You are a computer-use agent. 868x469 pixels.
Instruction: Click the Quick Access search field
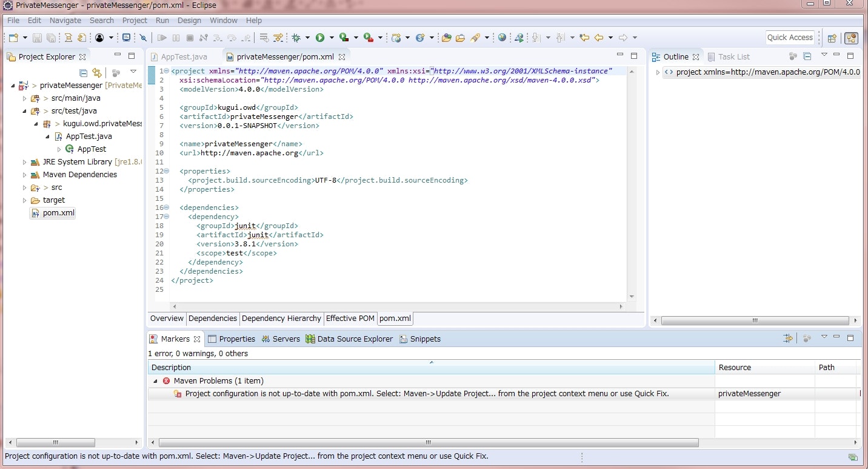pos(789,38)
